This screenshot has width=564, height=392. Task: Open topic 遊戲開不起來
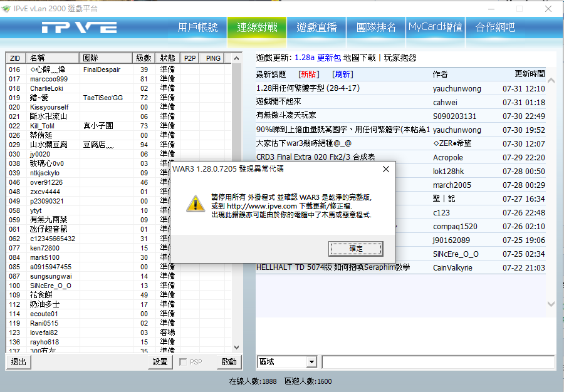click(278, 102)
